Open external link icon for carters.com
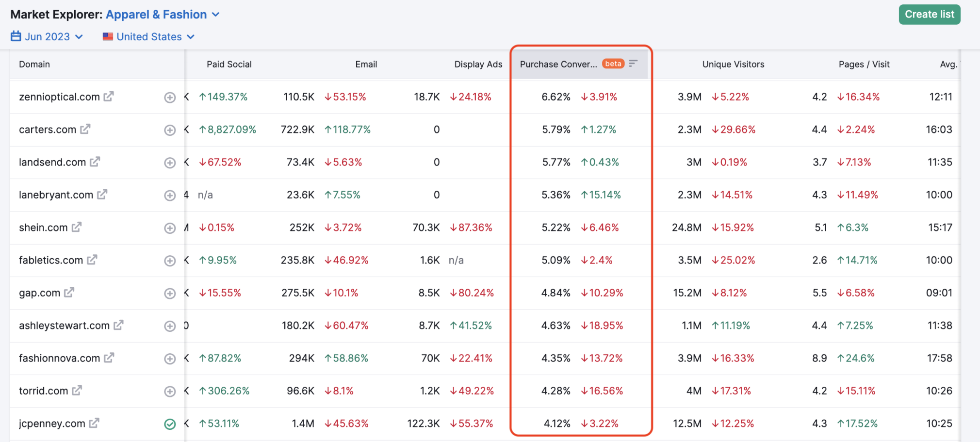 click(85, 129)
